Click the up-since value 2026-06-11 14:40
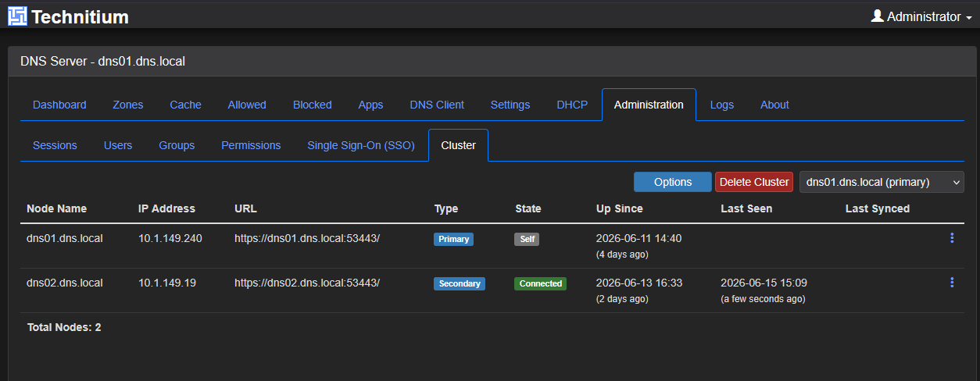 click(639, 238)
